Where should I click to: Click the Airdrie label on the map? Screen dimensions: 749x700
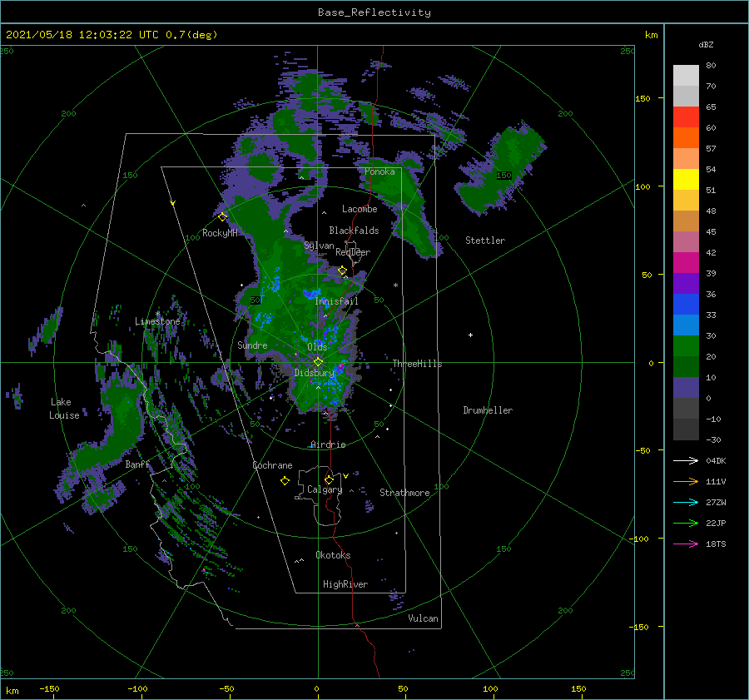coord(328,444)
